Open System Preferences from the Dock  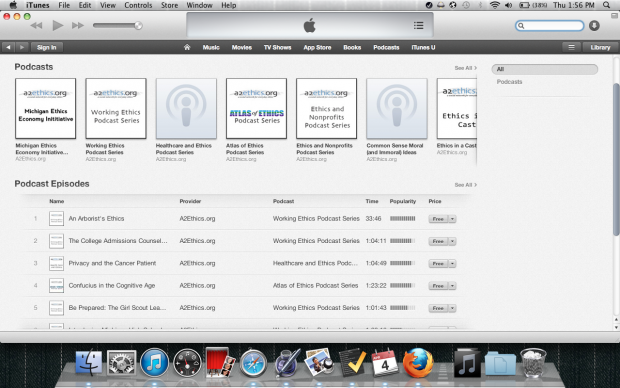(x=121, y=363)
